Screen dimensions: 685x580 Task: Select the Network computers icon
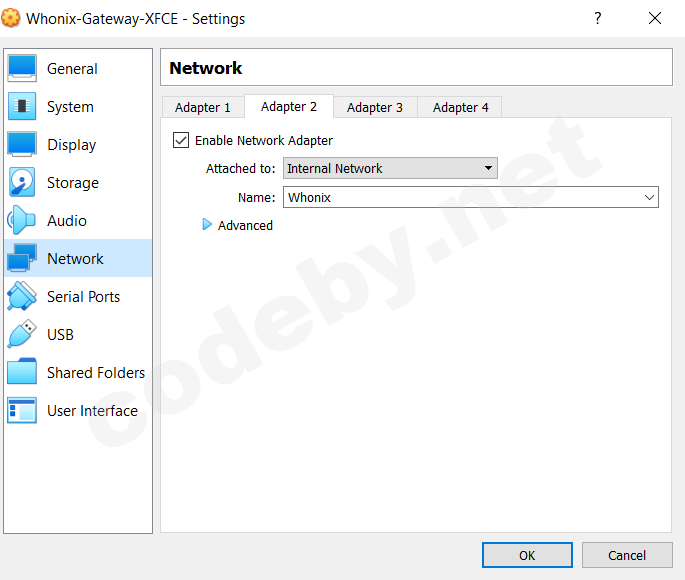click(22, 258)
